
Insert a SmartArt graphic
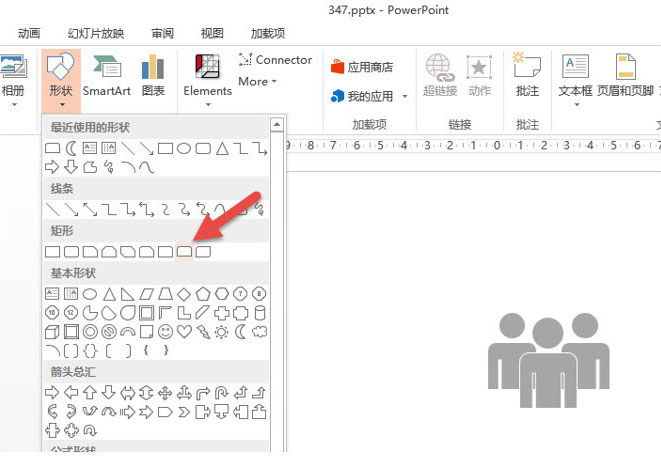(106, 75)
